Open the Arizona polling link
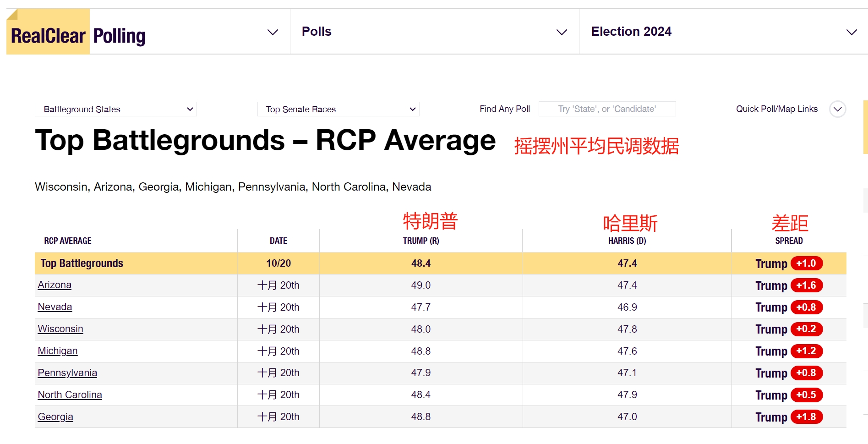This screenshot has width=868, height=444. [55, 285]
